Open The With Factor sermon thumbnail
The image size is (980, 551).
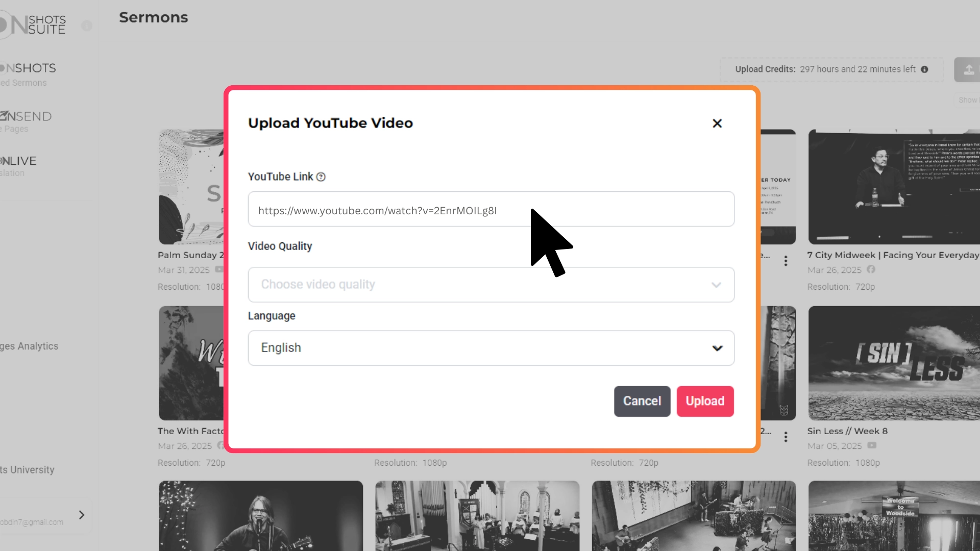coord(191,363)
